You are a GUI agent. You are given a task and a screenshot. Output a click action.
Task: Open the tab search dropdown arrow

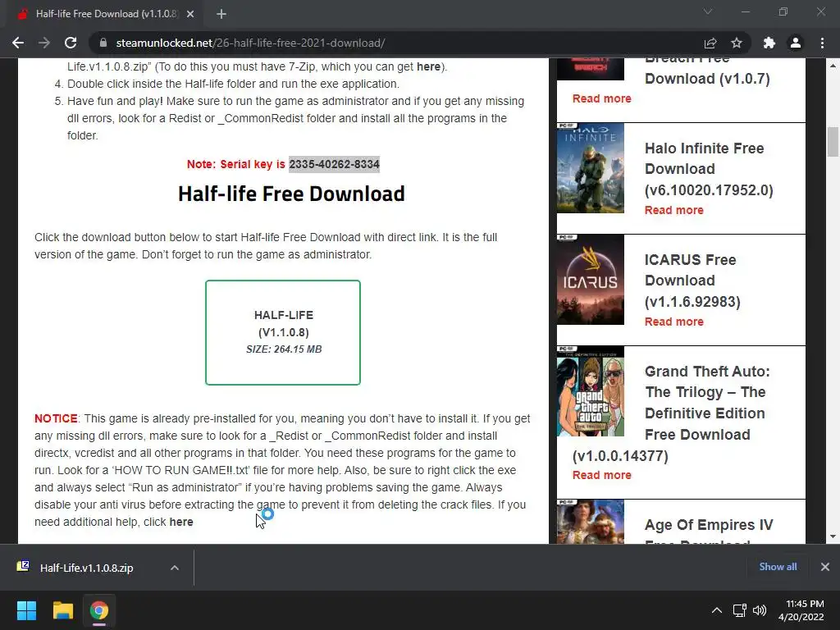point(708,11)
